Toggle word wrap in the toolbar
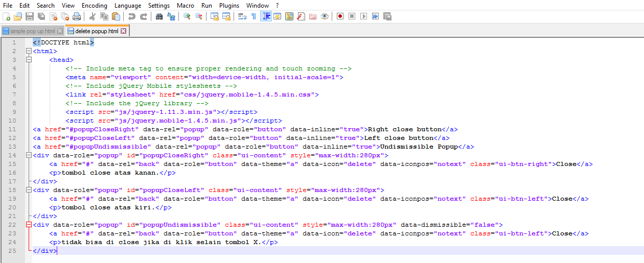This screenshot has width=644, height=263. tap(242, 16)
